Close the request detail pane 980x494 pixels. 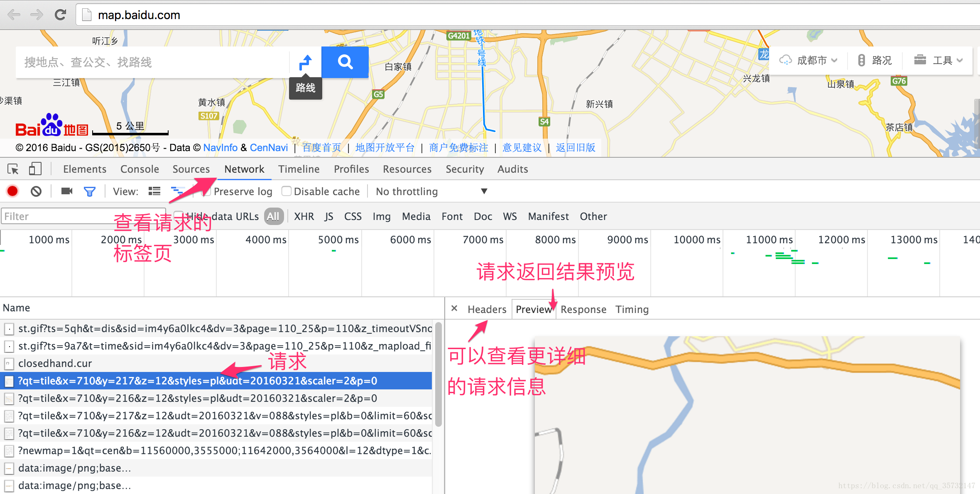coord(454,308)
